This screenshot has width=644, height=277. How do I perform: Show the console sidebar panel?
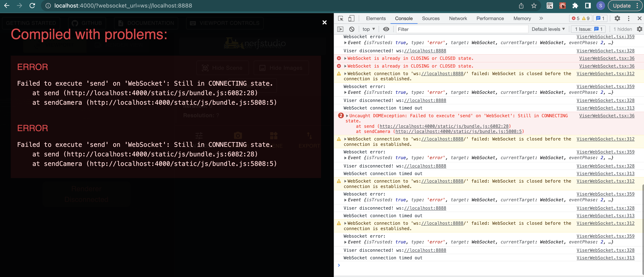[340, 29]
